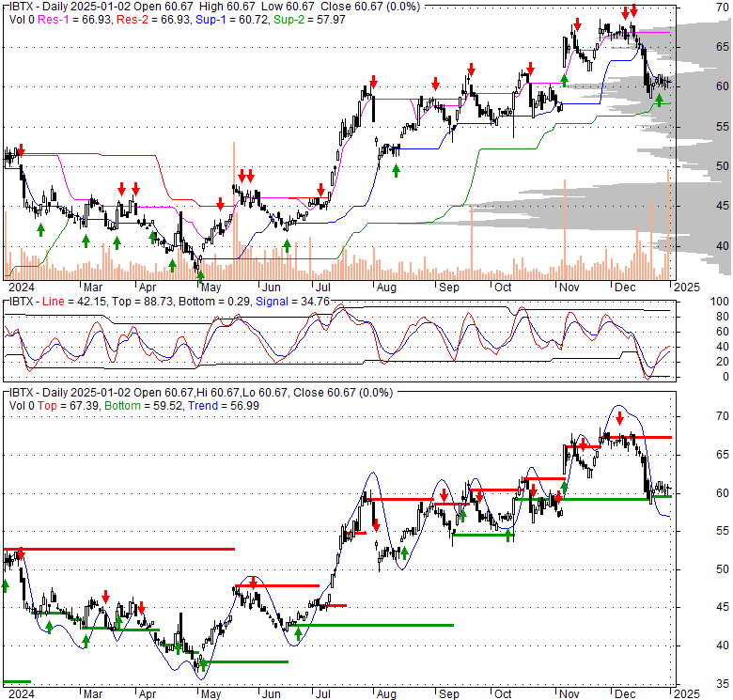
Task: Click the green buy arrow at the bottom chart's far-left January edge
Action: coord(5,586)
